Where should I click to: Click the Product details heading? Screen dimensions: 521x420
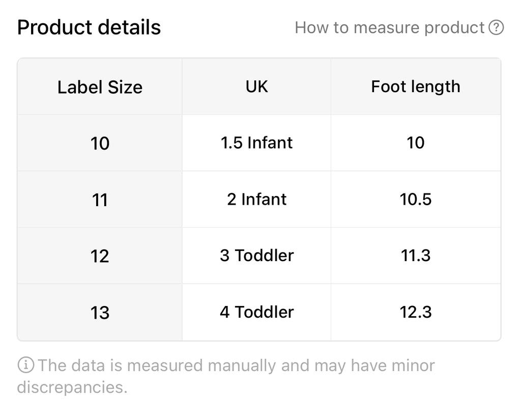(89, 27)
